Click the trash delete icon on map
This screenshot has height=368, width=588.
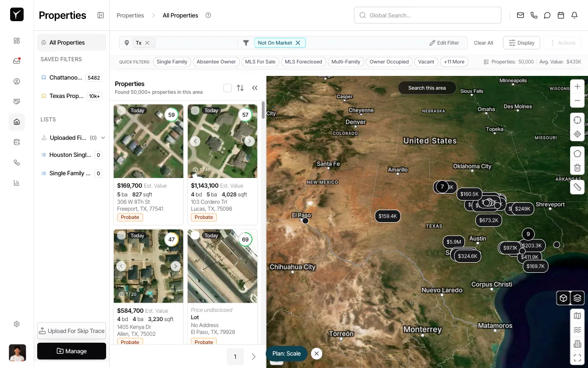point(577,168)
